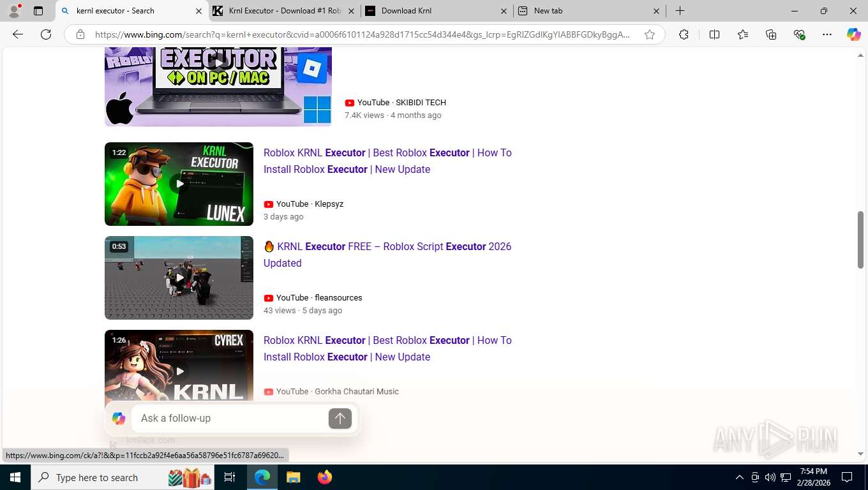Open a new browser tab
Image resolution: width=868 pixels, height=490 pixels.
pyautogui.click(x=680, y=11)
